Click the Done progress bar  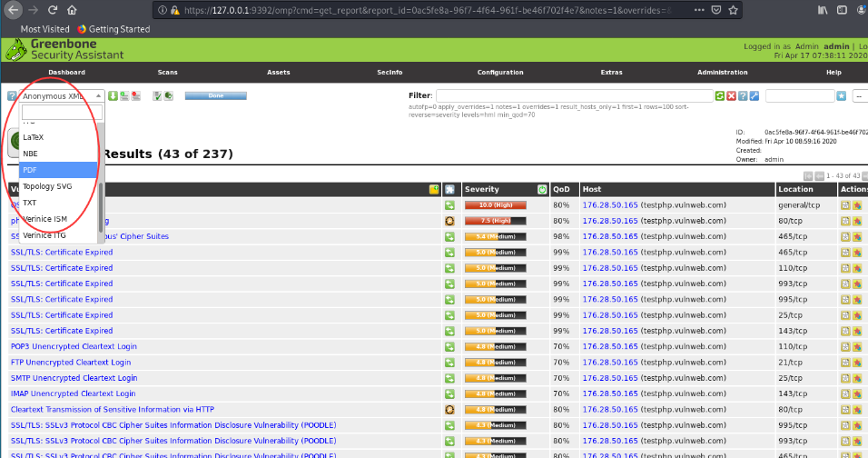216,95
